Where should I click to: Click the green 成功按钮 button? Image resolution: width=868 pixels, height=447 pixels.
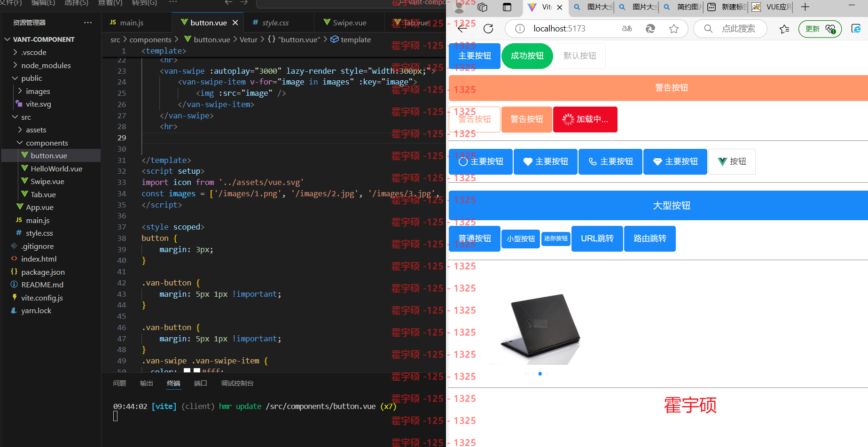click(x=527, y=56)
